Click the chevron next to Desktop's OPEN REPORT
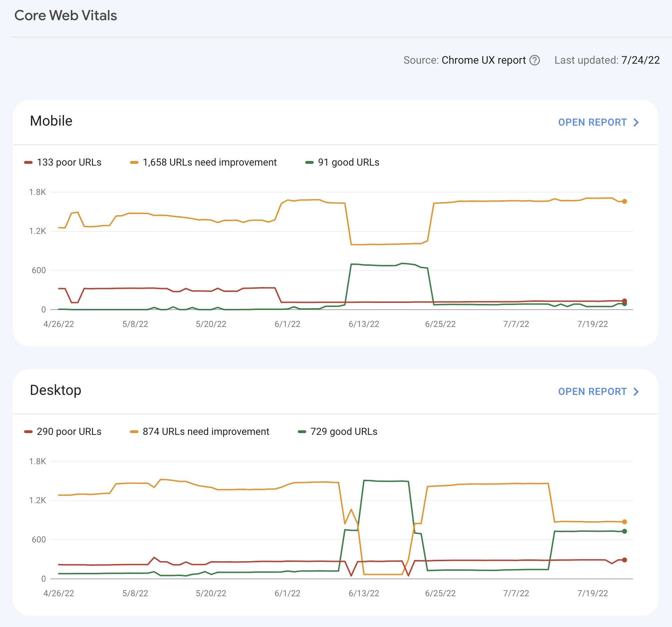This screenshot has height=627, width=672. tap(636, 392)
